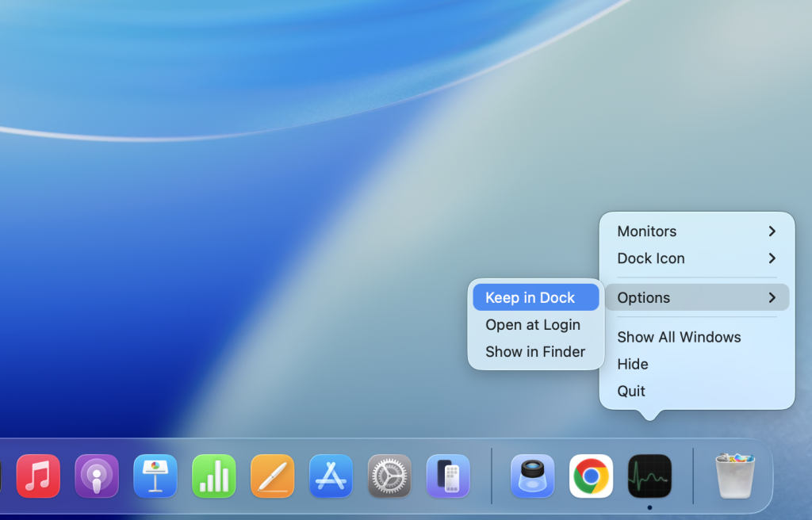Open Numbers app in the Dock

pos(214,476)
